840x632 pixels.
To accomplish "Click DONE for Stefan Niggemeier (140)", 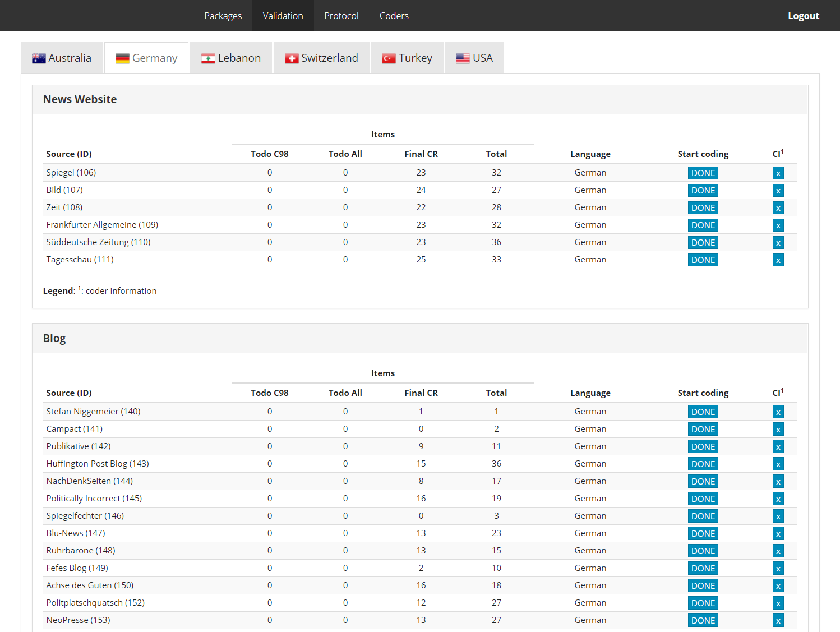I will [703, 412].
